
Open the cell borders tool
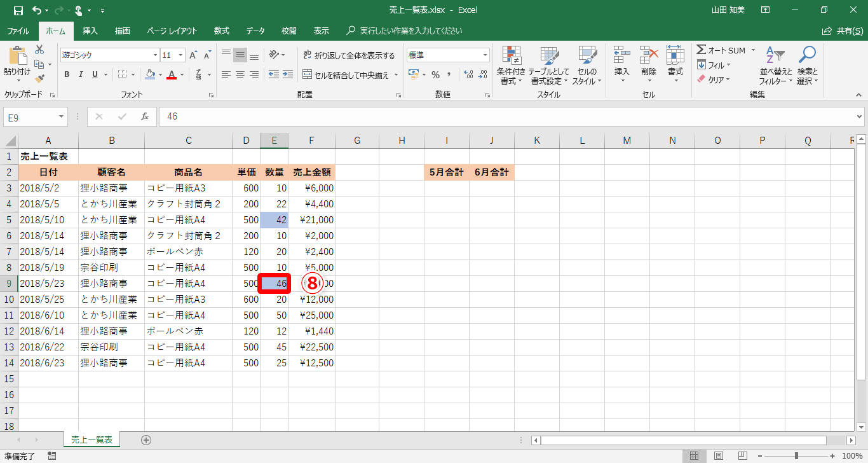click(x=123, y=74)
